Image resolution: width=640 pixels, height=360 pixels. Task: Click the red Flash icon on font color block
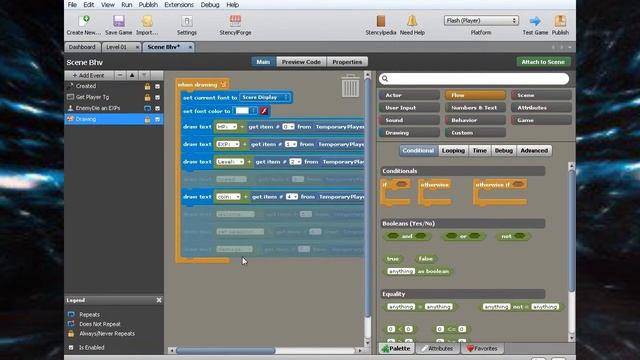[264, 111]
